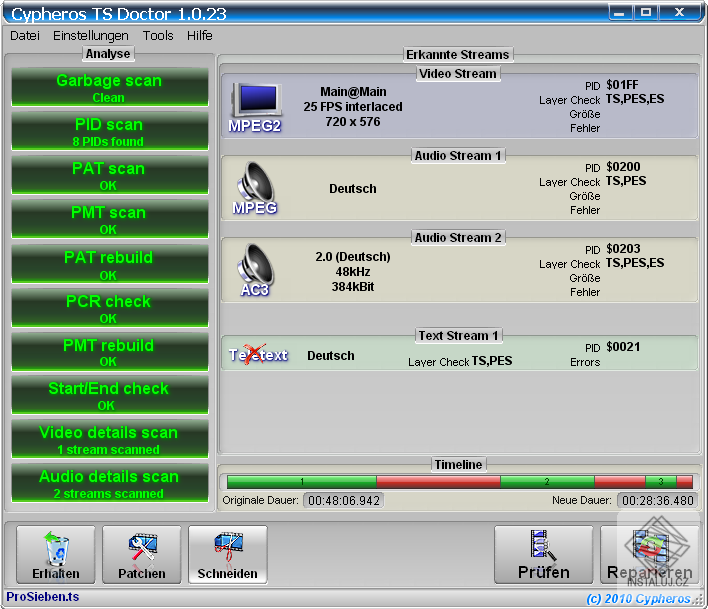Screen dimensions: 708x609
Task: Start the PCR check
Action: coord(109,307)
